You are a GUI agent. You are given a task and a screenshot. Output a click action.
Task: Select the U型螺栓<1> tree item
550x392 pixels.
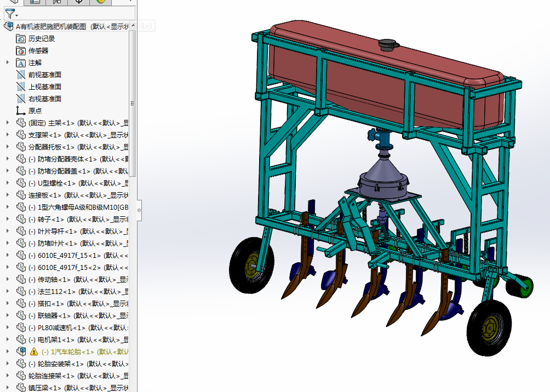coord(78,183)
